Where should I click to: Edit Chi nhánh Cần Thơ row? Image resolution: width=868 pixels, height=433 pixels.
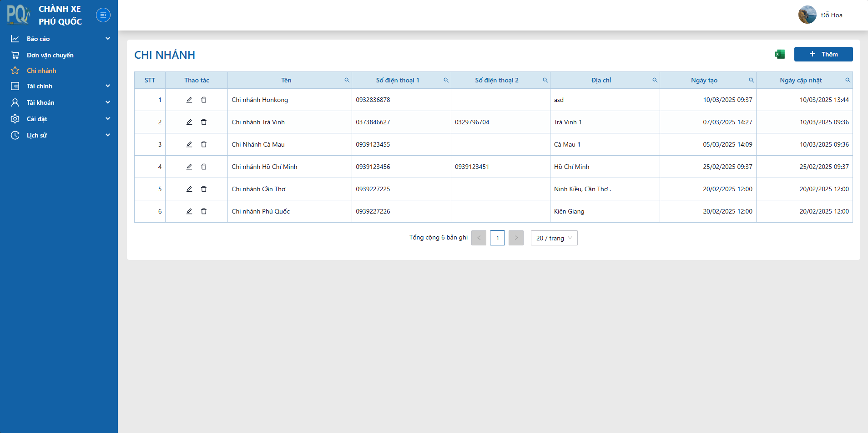point(189,189)
